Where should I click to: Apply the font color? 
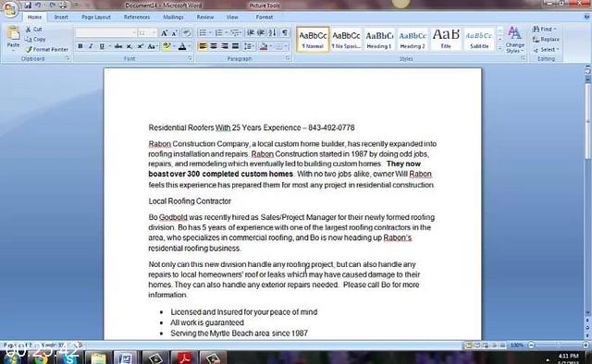click(x=182, y=46)
